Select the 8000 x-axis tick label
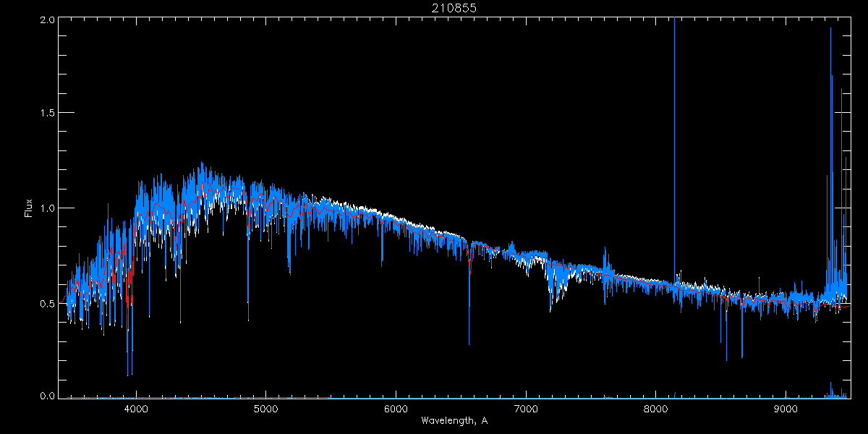The height and width of the screenshot is (434, 868). [656, 409]
